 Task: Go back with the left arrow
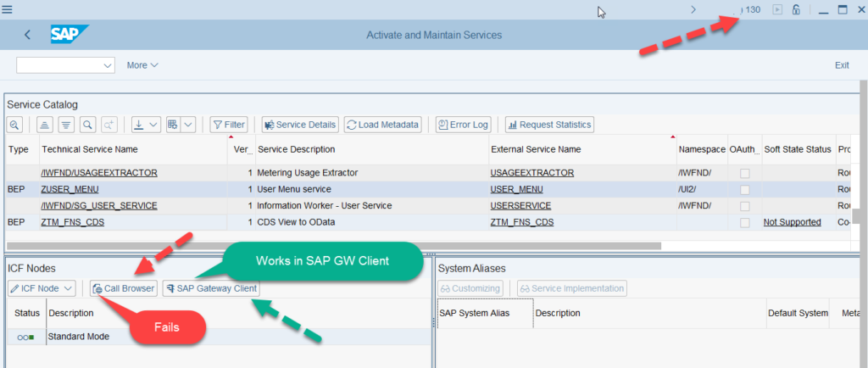28,35
